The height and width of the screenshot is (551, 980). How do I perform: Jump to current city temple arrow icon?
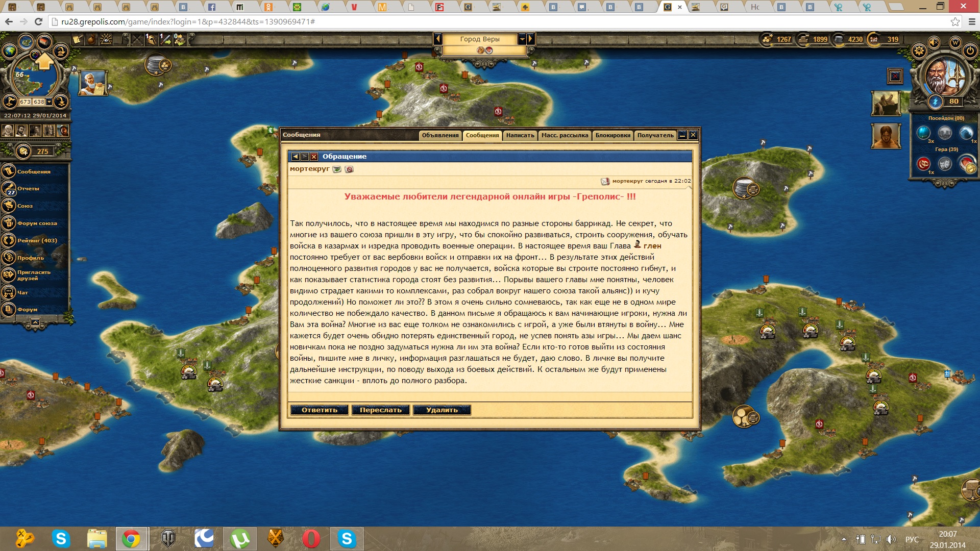coord(61,51)
